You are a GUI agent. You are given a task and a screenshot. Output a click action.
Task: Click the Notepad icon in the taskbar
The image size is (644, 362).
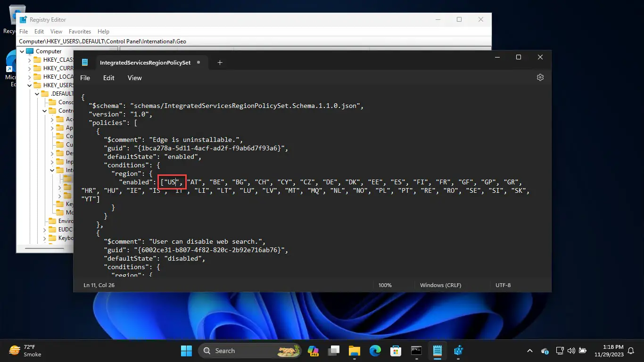pyautogui.click(x=437, y=351)
